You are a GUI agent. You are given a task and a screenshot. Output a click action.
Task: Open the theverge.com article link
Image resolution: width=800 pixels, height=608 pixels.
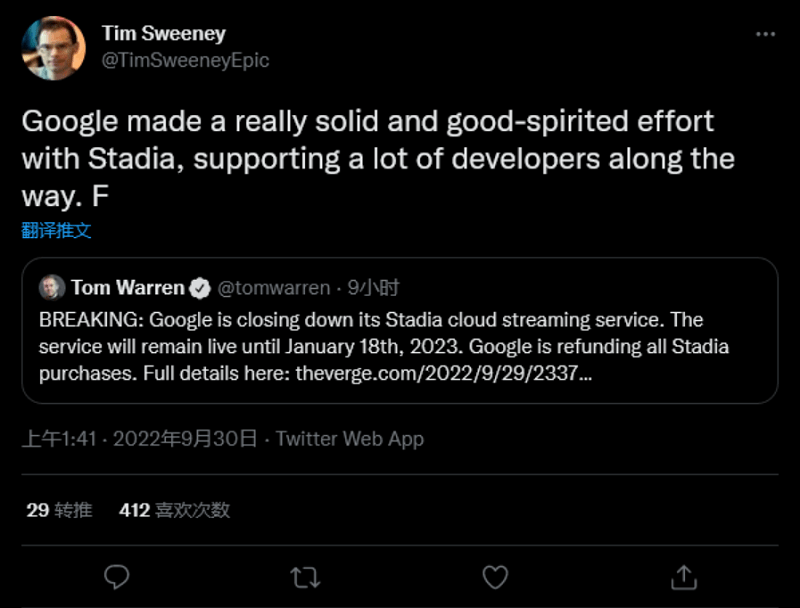click(x=444, y=375)
